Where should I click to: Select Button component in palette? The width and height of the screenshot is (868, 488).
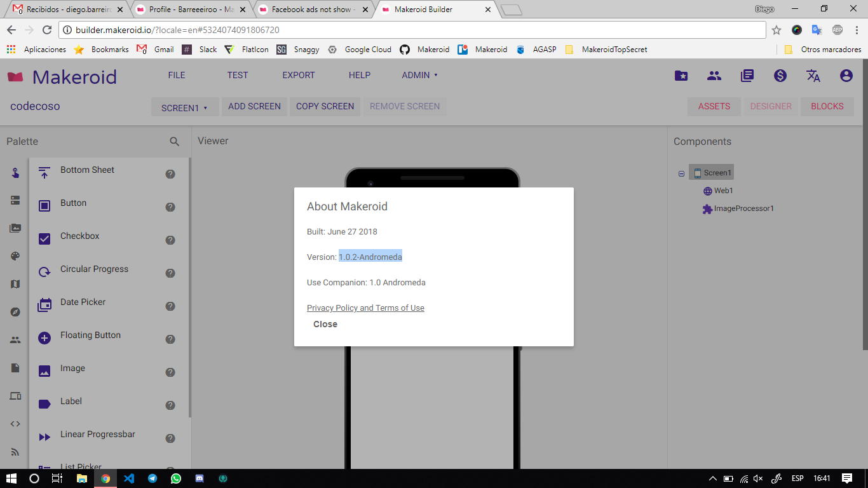coord(73,203)
